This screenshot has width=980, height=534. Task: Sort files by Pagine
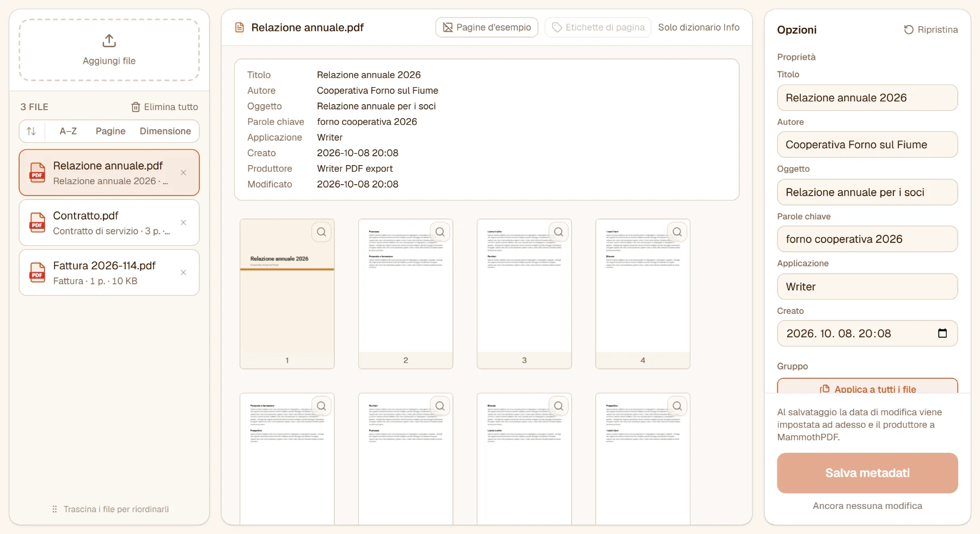click(x=111, y=131)
